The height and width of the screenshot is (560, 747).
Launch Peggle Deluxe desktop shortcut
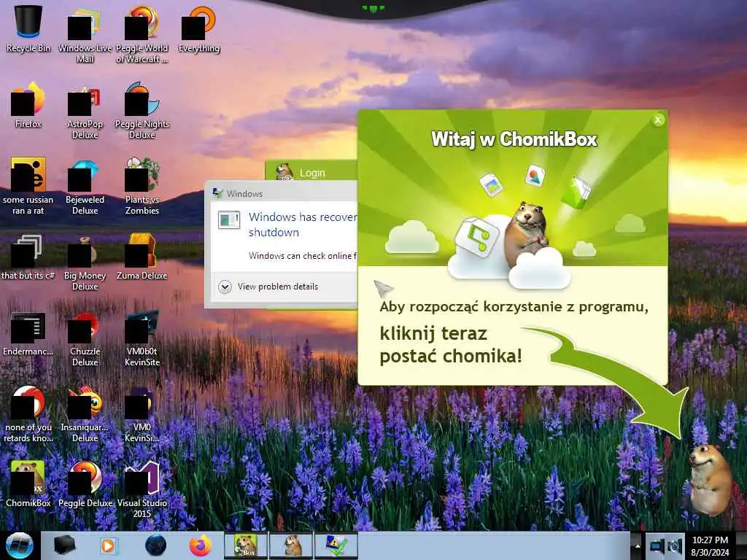click(x=85, y=483)
